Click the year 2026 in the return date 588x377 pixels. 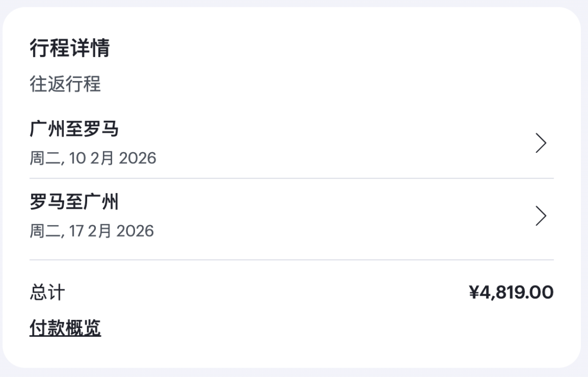[135, 231]
